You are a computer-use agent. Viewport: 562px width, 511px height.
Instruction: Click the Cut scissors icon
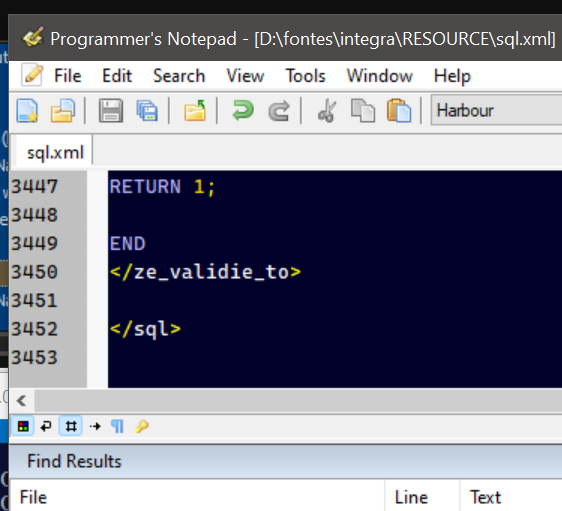pos(327,111)
